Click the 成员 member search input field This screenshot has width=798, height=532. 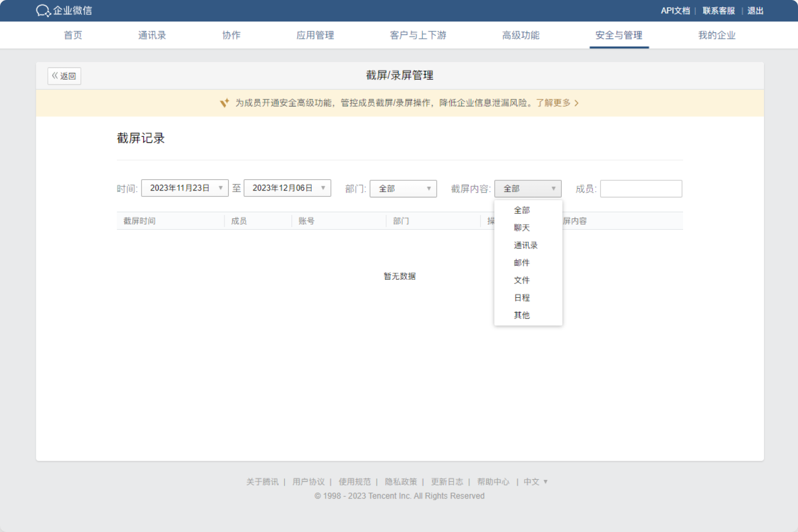641,188
